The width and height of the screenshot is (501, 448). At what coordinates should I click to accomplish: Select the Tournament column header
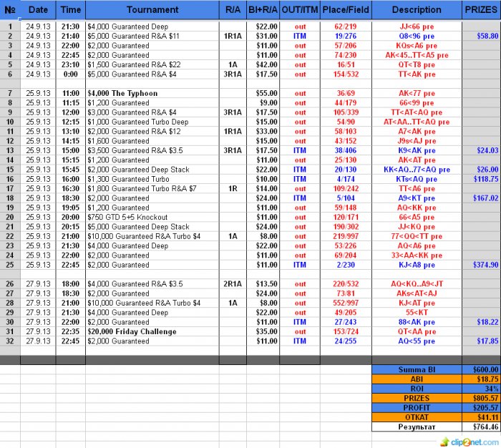pyautogui.click(x=152, y=10)
